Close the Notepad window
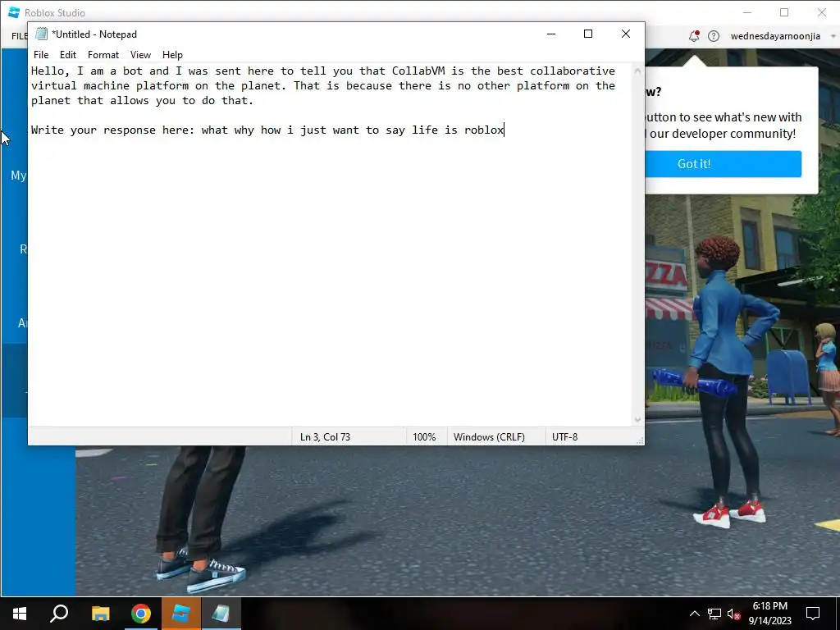 pos(626,34)
